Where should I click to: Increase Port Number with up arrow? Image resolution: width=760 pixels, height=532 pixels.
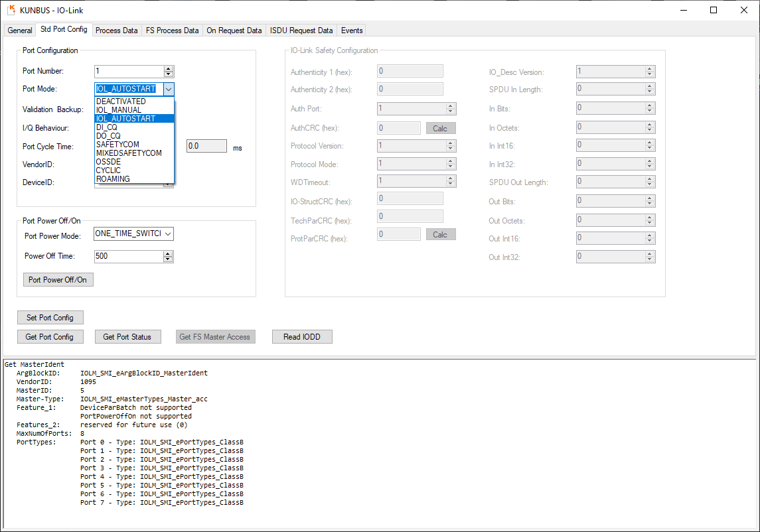[169, 68]
